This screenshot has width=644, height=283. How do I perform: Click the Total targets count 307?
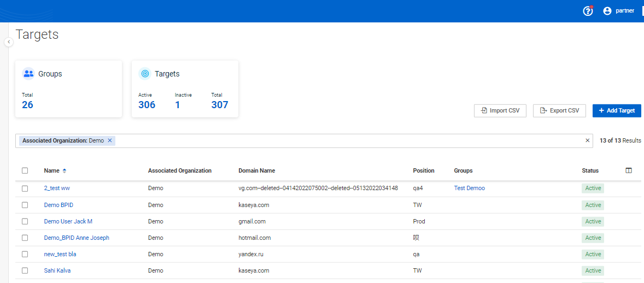pyautogui.click(x=220, y=105)
